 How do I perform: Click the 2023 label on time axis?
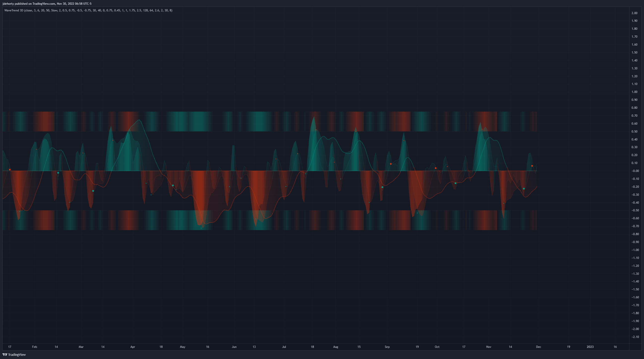pos(590,347)
